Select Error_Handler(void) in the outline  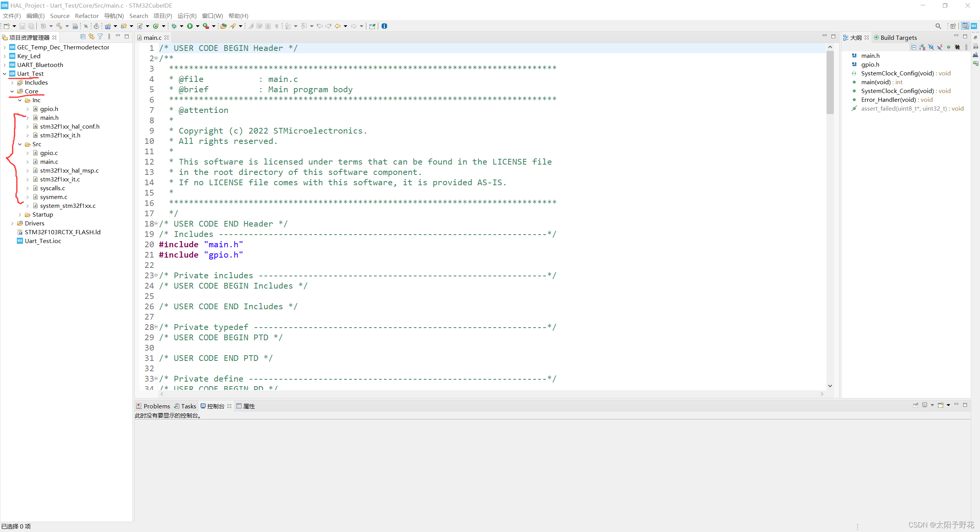pos(888,100)
